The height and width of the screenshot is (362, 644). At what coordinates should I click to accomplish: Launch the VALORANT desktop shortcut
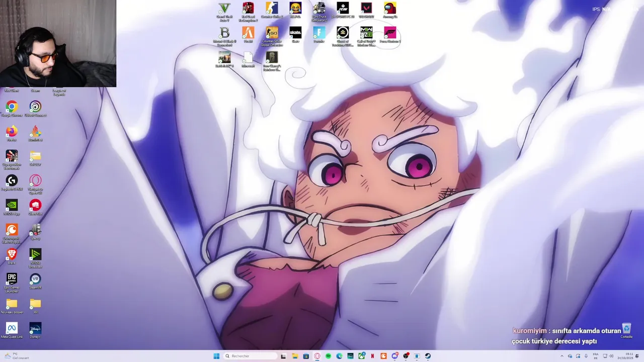pos(366,10)
